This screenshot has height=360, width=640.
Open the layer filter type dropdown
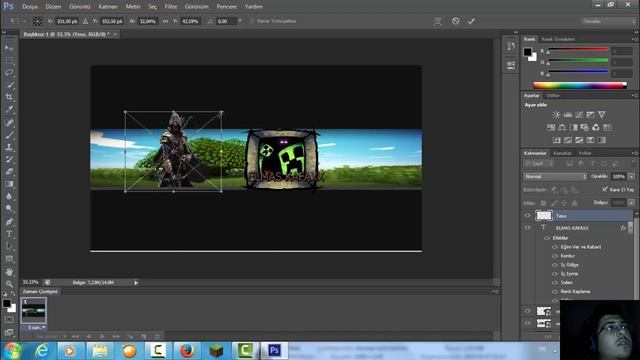click(539, 164)
